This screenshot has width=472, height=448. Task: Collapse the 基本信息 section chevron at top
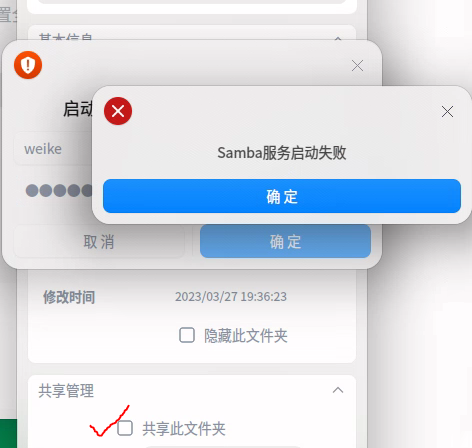(338, 39)
